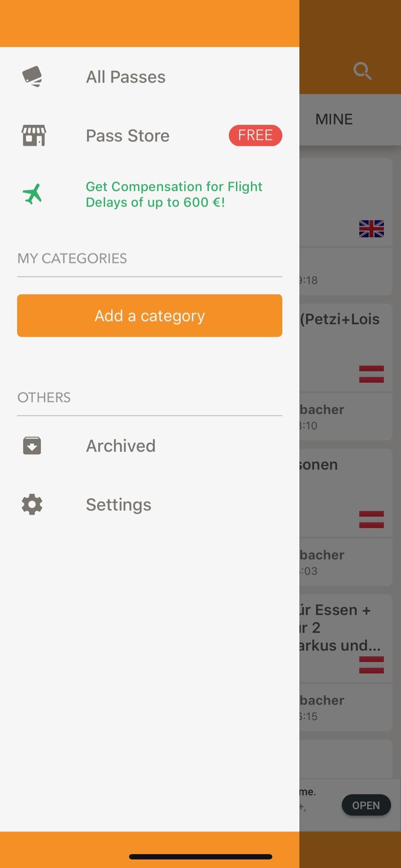Screen dimensions: 401x868
Task: Tap the green airplane icon
Action: (x=32, y=194)
